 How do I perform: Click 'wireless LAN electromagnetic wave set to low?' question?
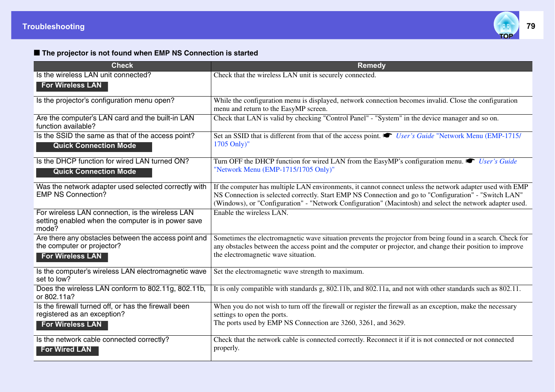[x=121, y=275]
